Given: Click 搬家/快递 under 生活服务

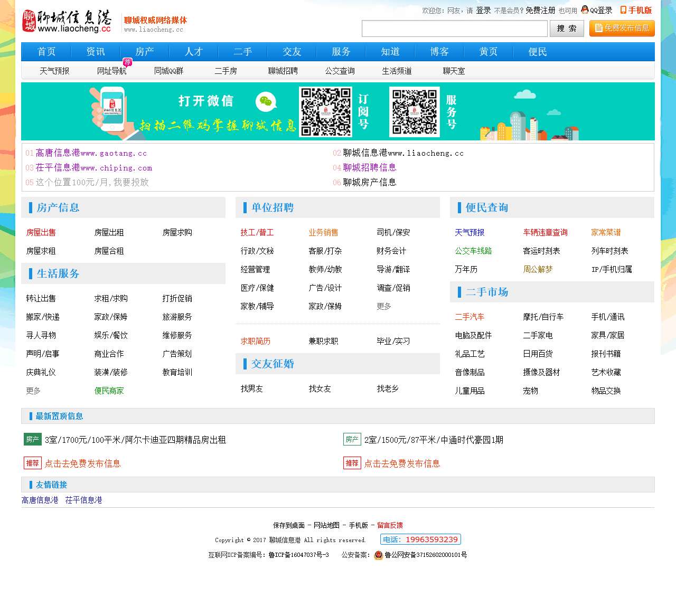Looking at the screenshot, I should 43,317.
